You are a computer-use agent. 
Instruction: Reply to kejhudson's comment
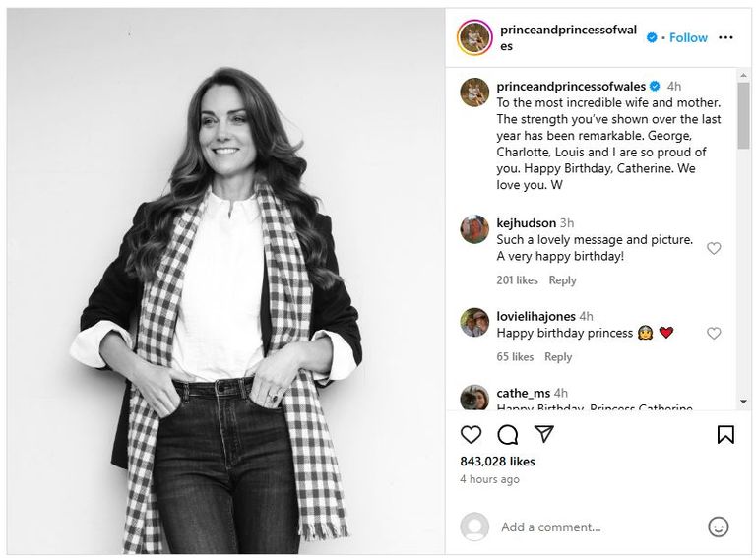click(x=562, y=280)
